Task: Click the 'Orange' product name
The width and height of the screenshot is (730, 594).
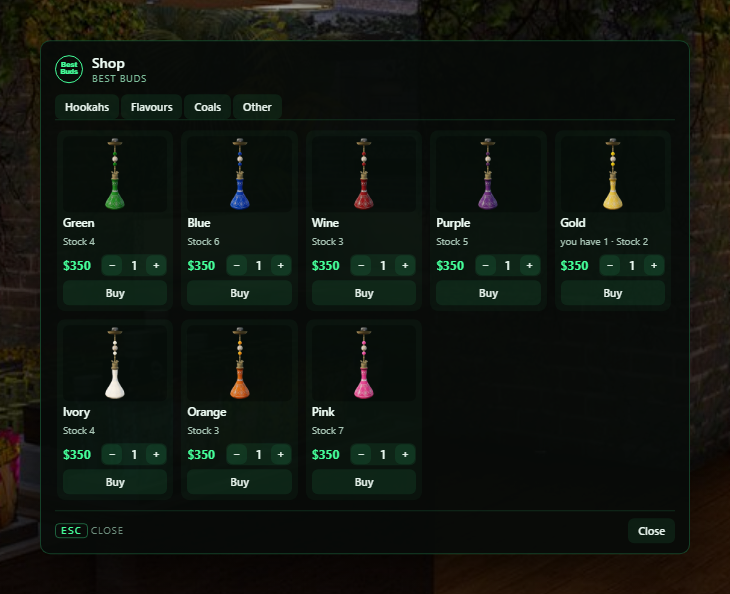Action: click(207, 412)
